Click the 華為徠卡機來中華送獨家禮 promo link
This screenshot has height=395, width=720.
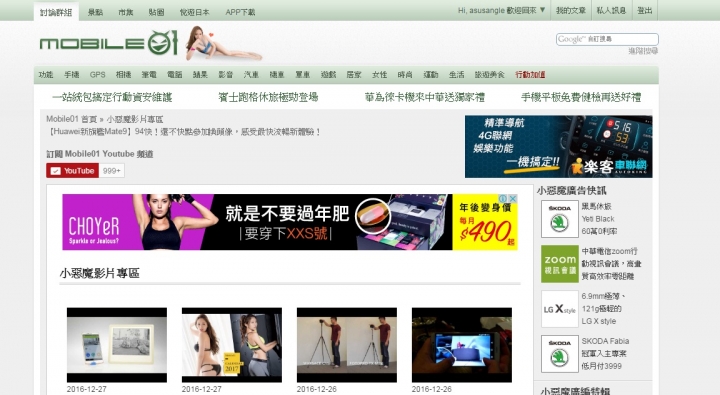tap(425, 97)
